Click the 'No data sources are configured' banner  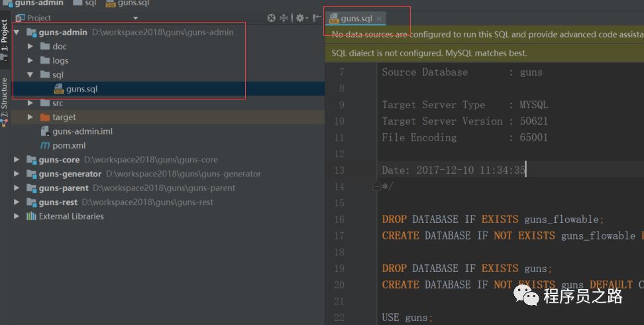coord(484,35)
